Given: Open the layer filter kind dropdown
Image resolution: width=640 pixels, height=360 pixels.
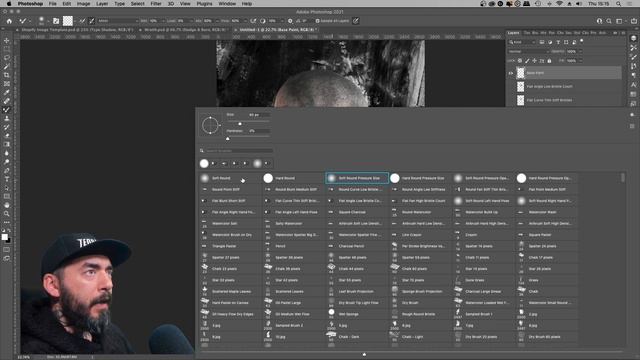Looking at the screenshot, I should 522,42.
